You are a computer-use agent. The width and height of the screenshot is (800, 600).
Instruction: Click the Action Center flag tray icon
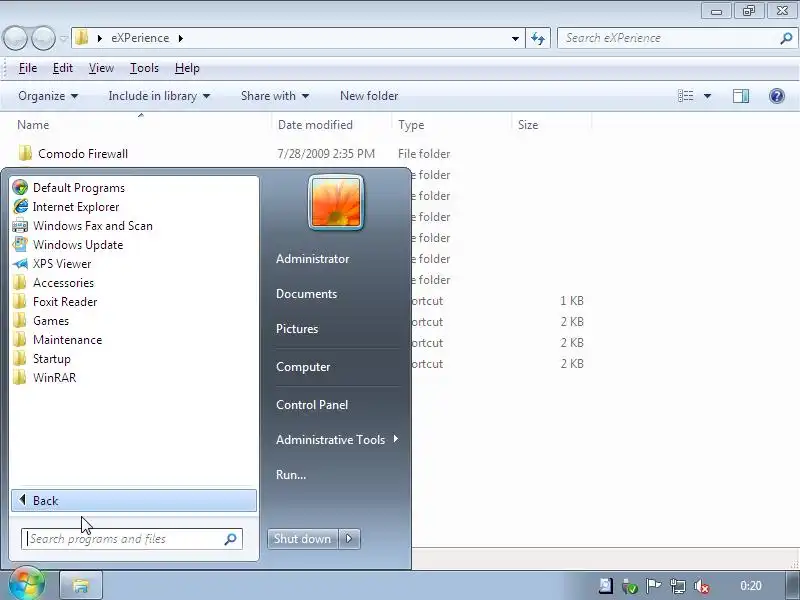(654, 586)
